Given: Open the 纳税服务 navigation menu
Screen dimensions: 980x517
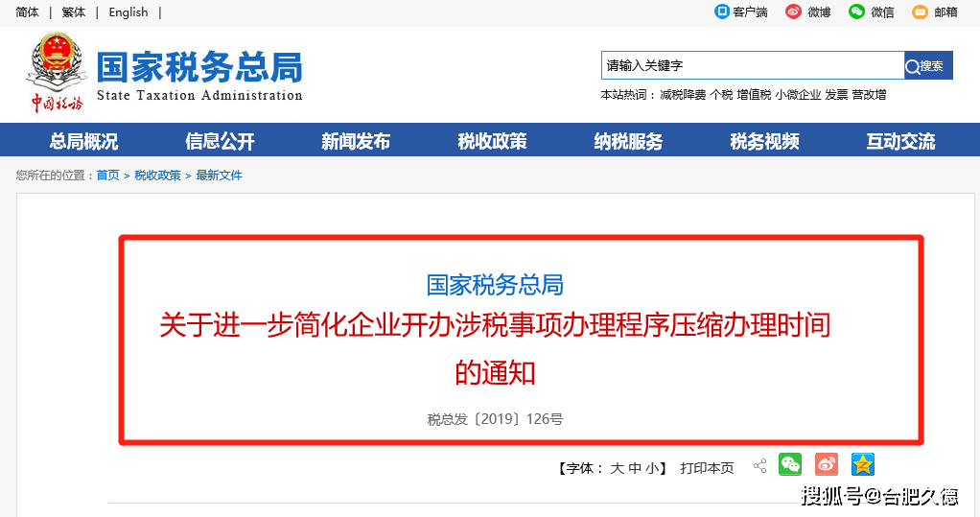Looking at the screenshot, I should point(628,141).
